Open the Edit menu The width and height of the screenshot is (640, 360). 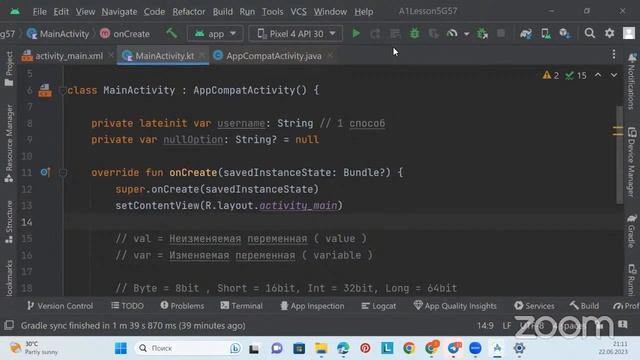click(61, 11)
